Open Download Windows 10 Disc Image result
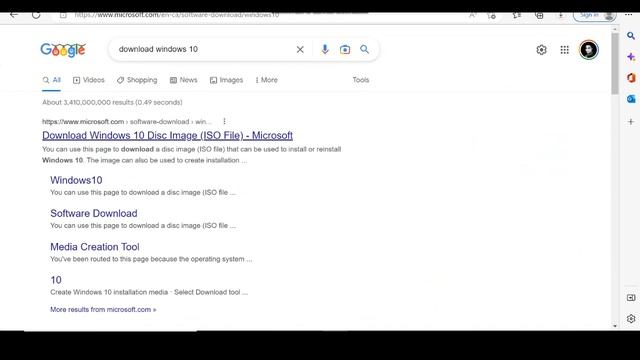 [x=167, y=135]
